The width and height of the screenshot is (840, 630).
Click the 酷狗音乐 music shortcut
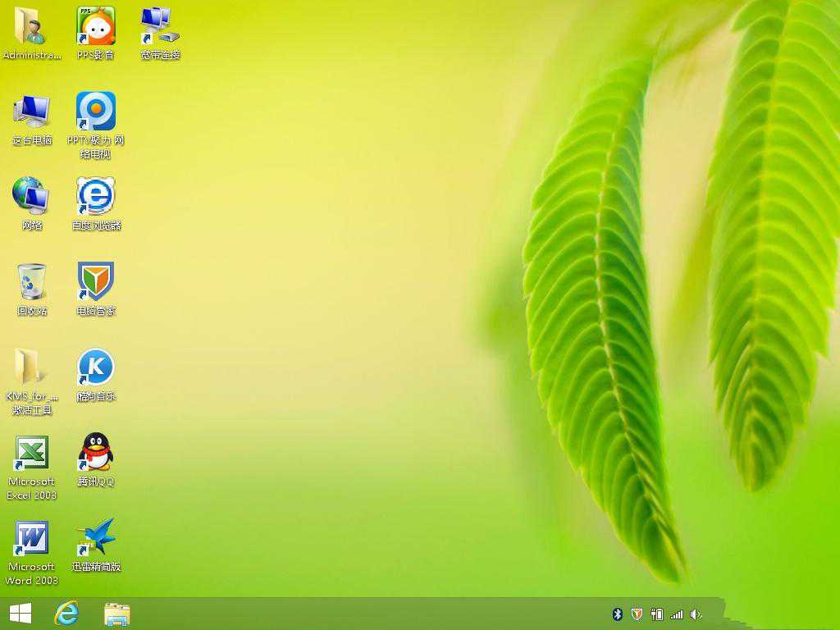pyautogui.click(x=96, y=368)
